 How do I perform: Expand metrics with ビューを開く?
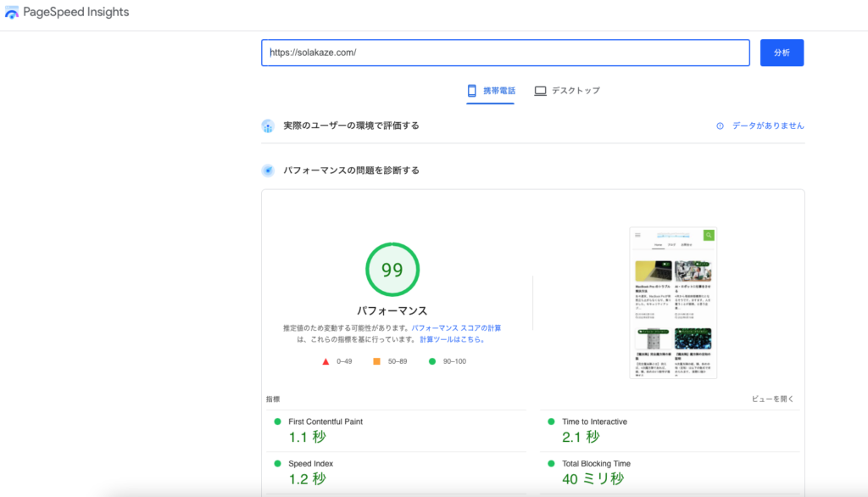click(x=772, y=399)
